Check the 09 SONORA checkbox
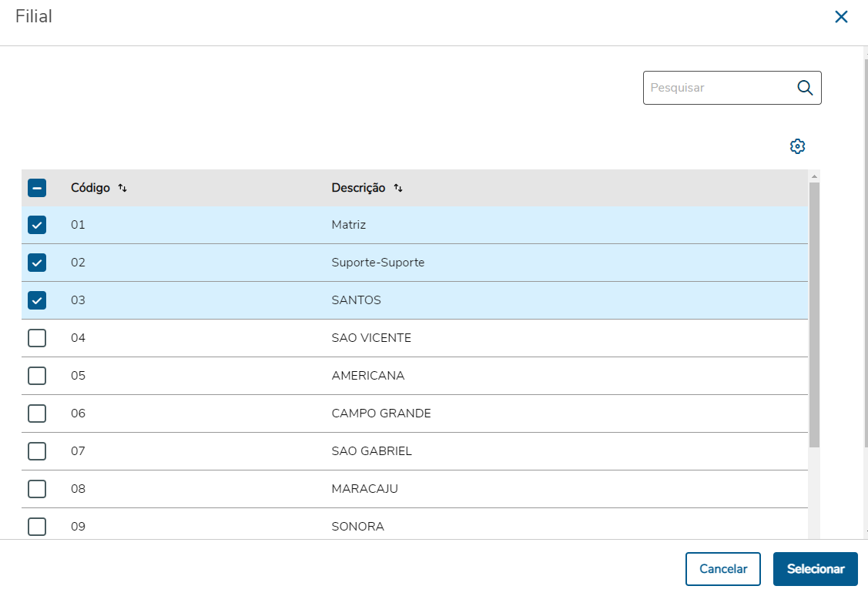The height and width of the screenshot is (596, 868). point(37,527)
